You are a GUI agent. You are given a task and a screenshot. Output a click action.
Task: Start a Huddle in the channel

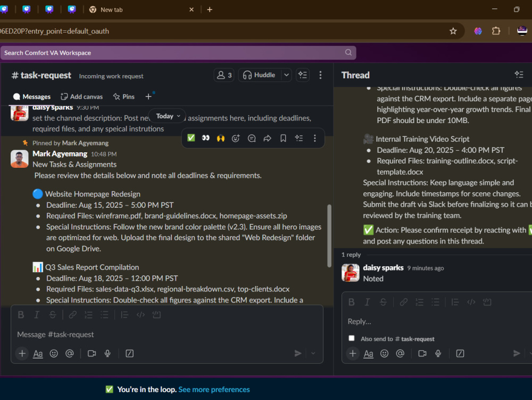[260, 75]
